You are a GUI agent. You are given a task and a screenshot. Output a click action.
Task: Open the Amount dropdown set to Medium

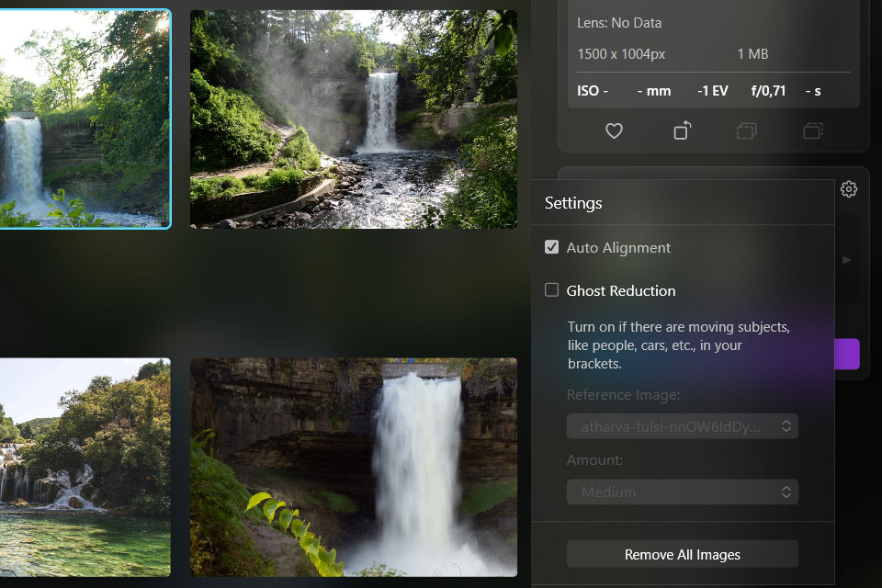point(682,492)
